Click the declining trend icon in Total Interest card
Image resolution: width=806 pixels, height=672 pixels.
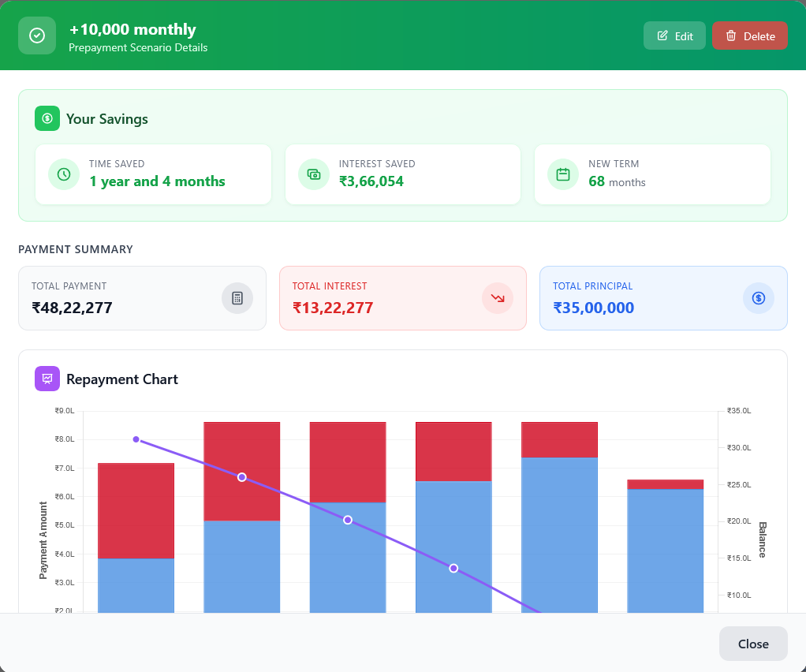[498, 298]
